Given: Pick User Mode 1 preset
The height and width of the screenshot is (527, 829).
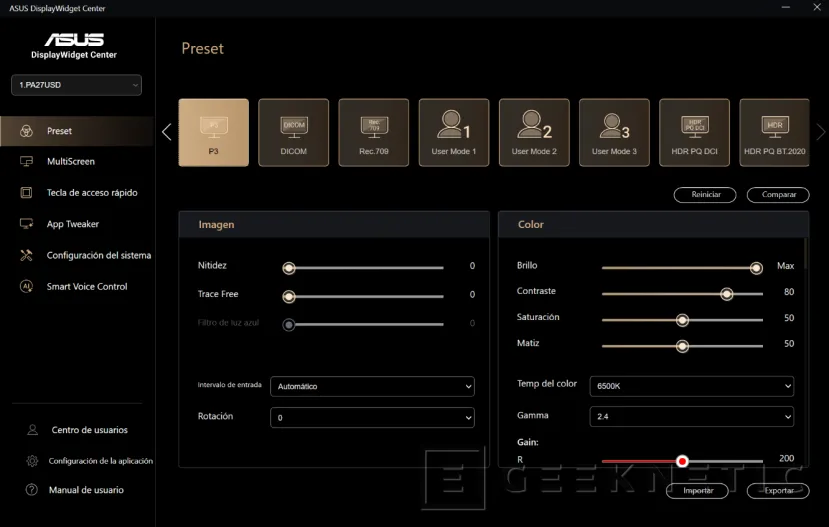Looking at the screenshot, I should pos(454,132).
